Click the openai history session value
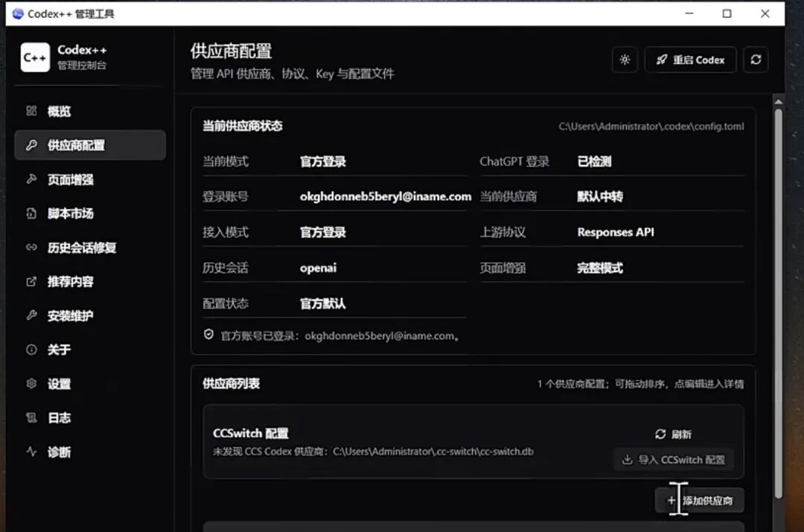Screen dimensions: 804x532 point(318,268)
